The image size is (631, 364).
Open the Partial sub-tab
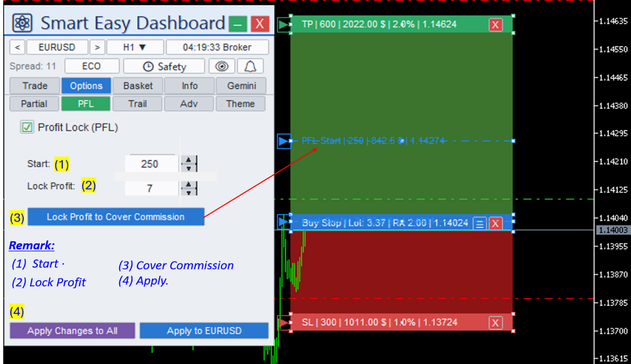point(34,104)
